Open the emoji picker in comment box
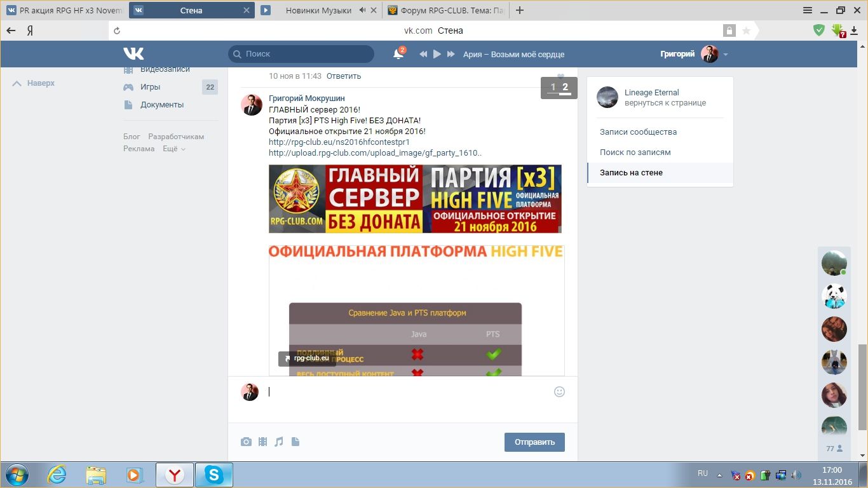The height and width of the screenshot is (488, 868). (559, 392)
